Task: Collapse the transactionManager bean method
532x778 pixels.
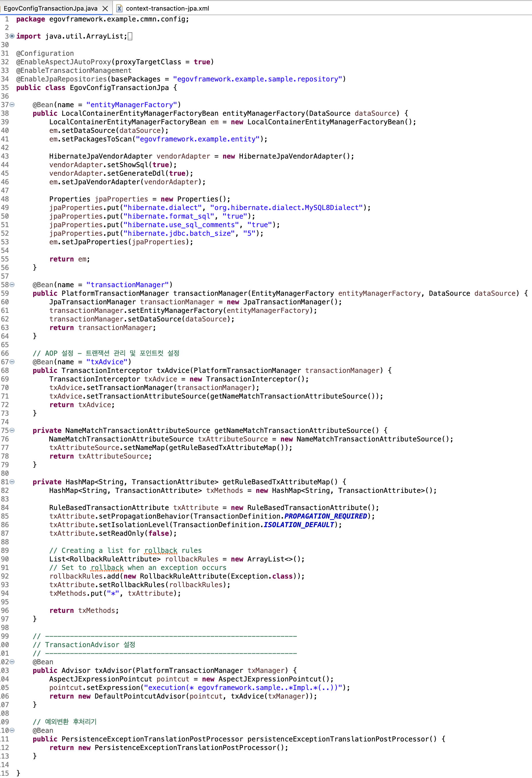Action: [11, 284]
